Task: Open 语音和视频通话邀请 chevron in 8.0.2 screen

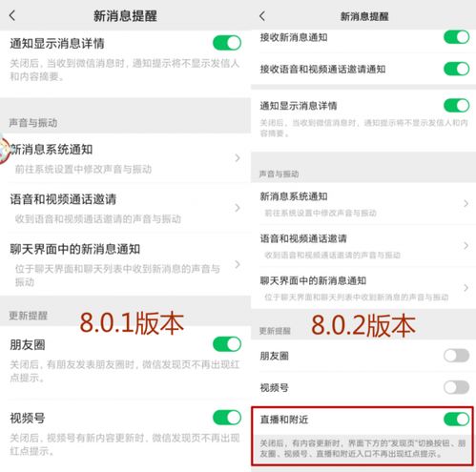Action: pos(466,245)
